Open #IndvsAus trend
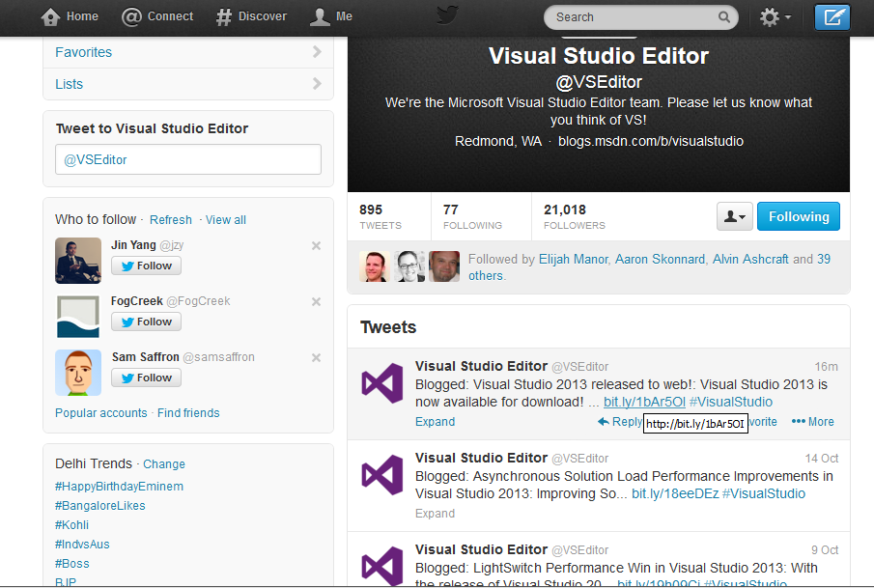This screenshot has height=588, width=874. pos(82,545)
